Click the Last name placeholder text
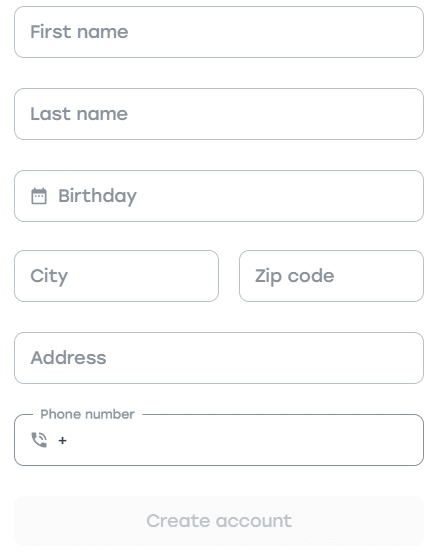The height and width of the screenshot is (555, 430). tap(79, 114)
